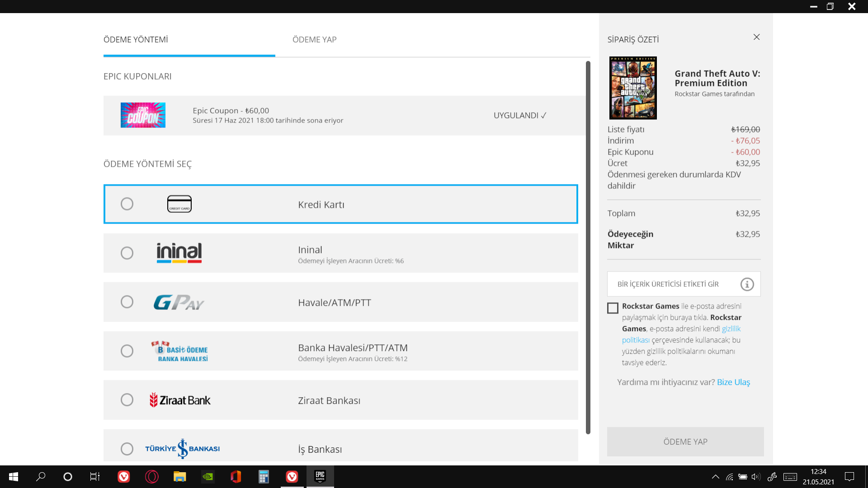Check Rockstar Games email sharing box
868x488 pixels.
(x=613, y=308)
